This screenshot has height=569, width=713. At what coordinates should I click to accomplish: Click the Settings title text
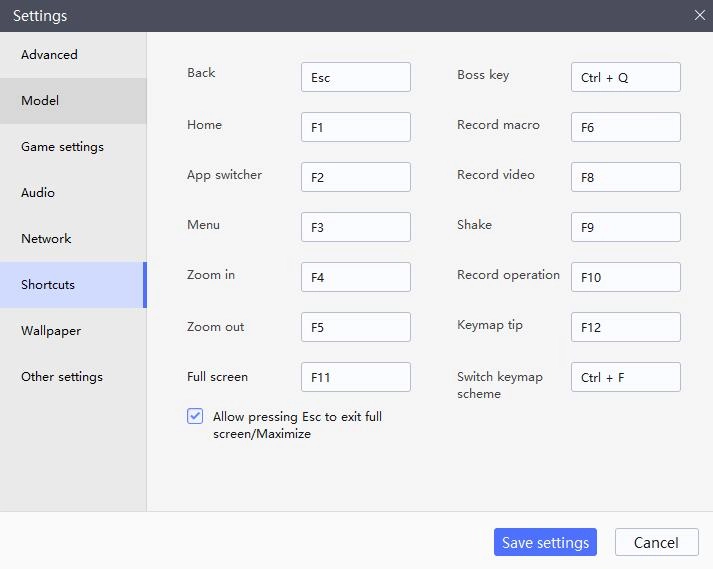pyautogui.click(x=40, y=16)
